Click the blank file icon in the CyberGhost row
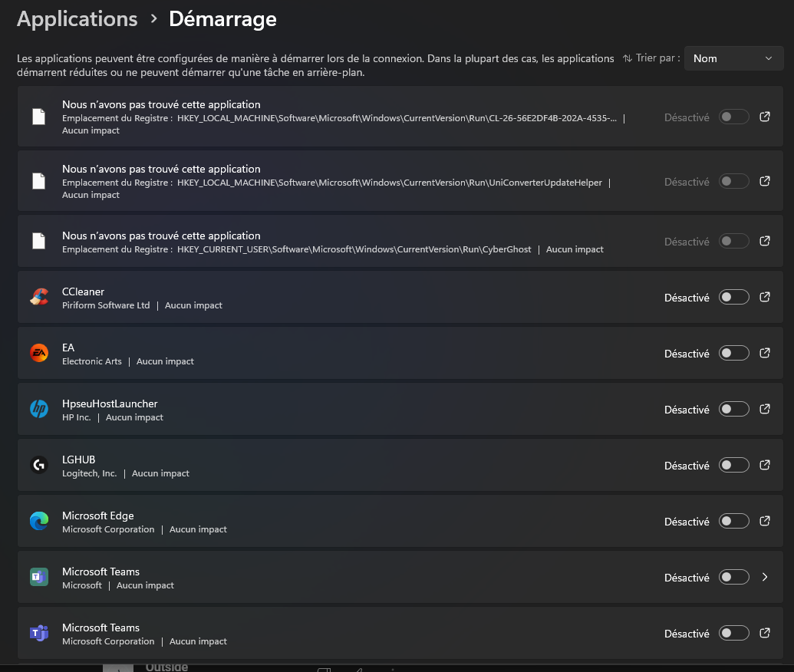The image size is (794, 672). pyautogui.click(x=39, y=241)
